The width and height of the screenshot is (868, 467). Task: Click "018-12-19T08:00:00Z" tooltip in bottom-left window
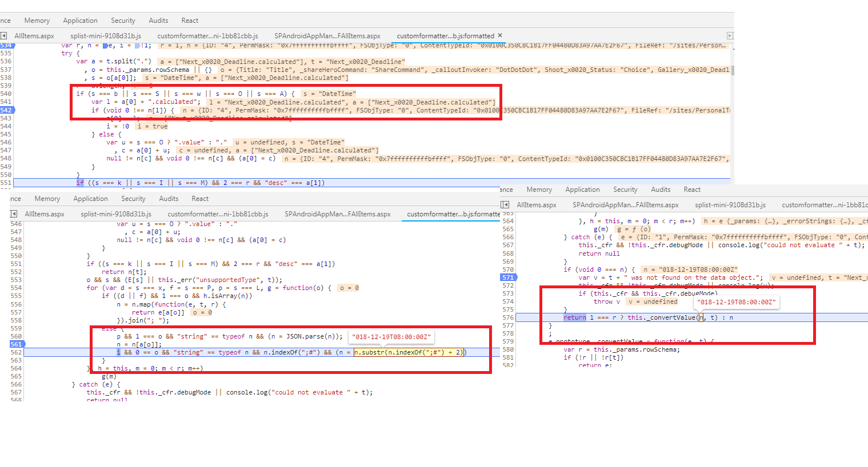pos(391,337)
